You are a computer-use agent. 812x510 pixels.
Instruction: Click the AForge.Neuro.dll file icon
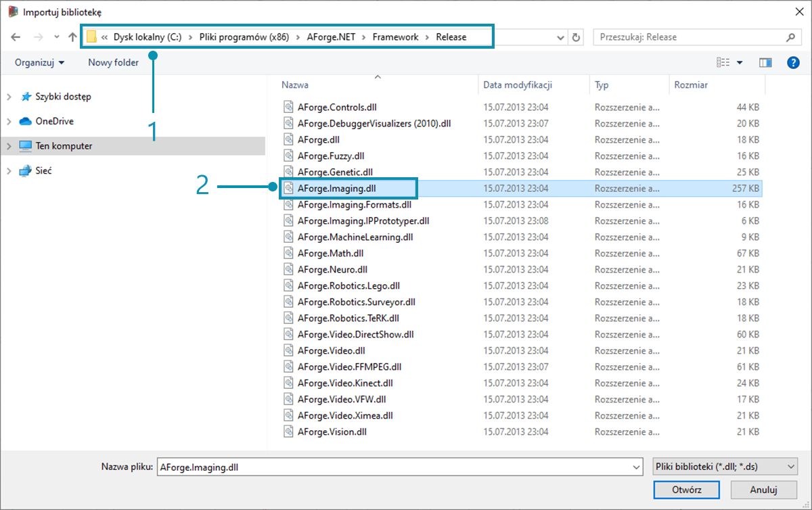[289, 269]
